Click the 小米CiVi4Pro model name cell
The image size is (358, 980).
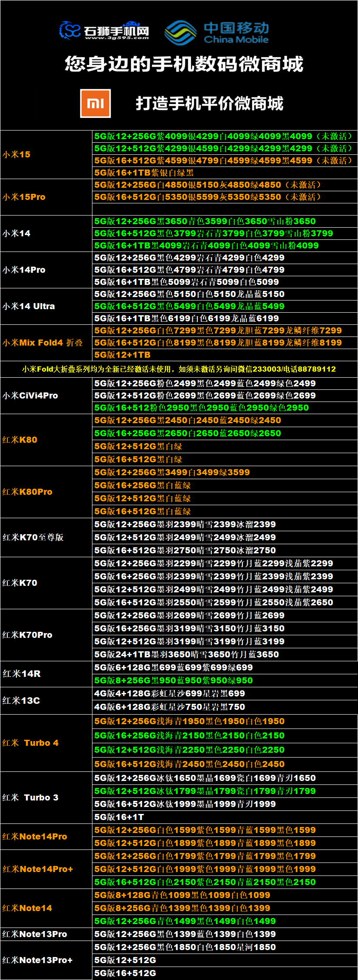pos(46,395)
